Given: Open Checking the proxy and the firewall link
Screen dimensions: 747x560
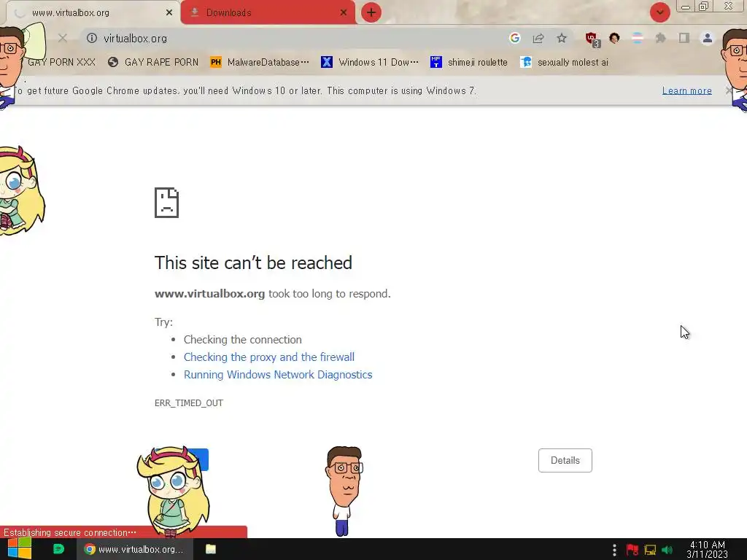Looking at the screenshot, I should click(x=269, y=357).
